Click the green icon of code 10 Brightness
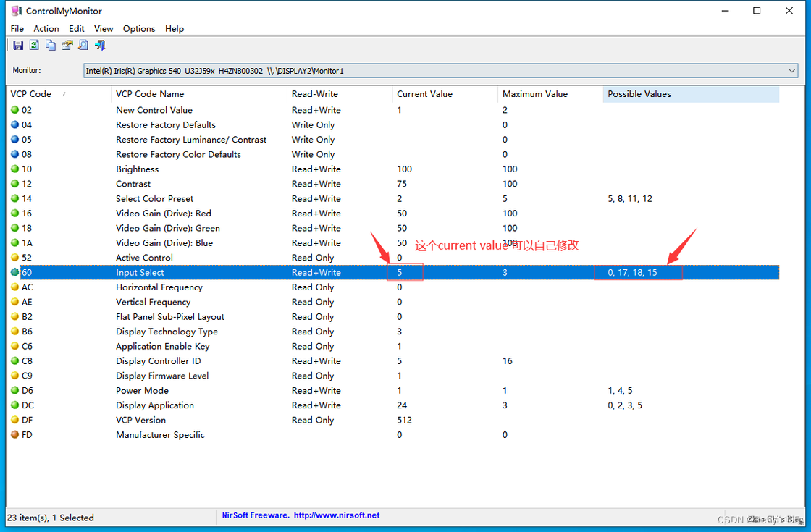 (x=15, y=169)
